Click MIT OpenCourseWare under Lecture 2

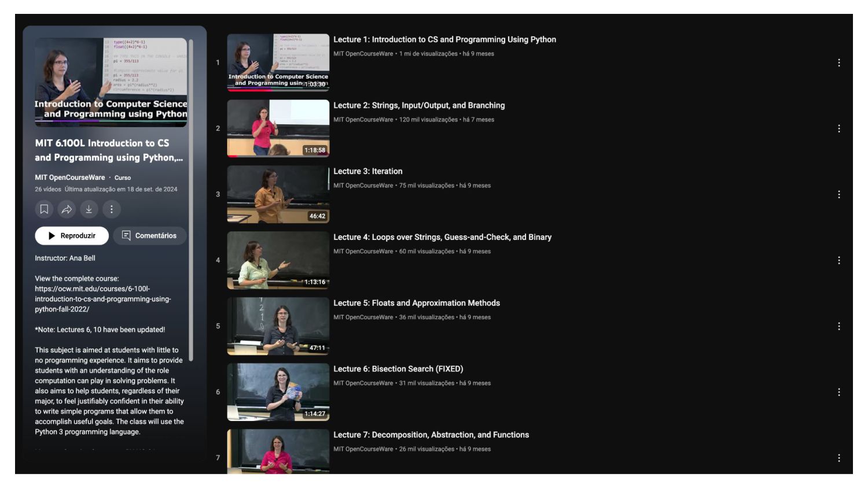(x=363, y=120)
